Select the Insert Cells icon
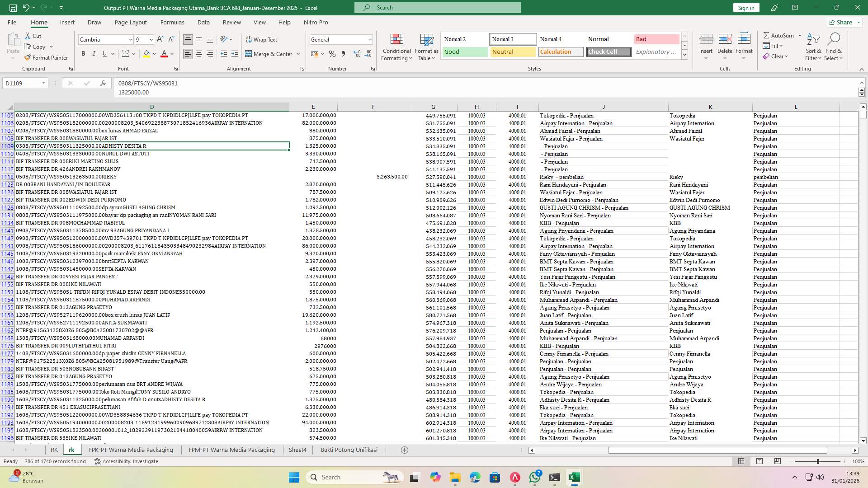The image size is (868, 488). click(x=706, y=43)
